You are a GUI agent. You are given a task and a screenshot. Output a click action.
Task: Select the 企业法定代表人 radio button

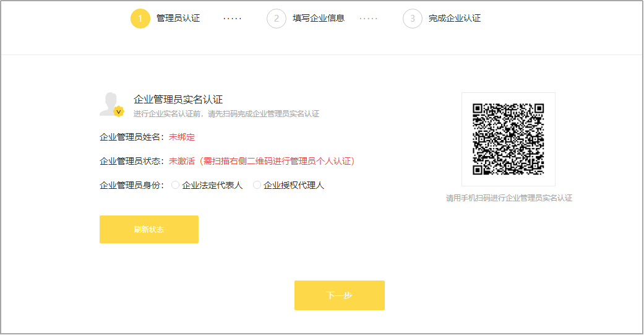(x=176, y=185)
